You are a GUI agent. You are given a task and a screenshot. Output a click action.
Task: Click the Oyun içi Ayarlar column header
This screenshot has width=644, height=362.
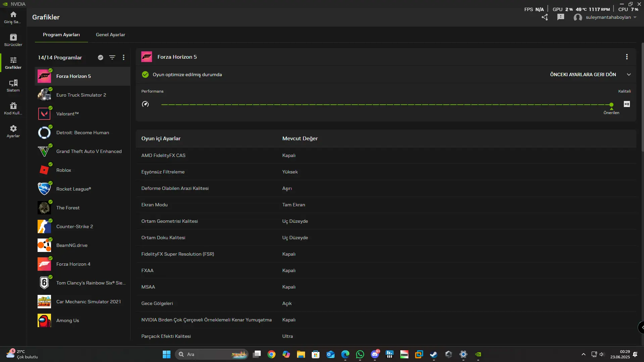(x=161, y=139)
